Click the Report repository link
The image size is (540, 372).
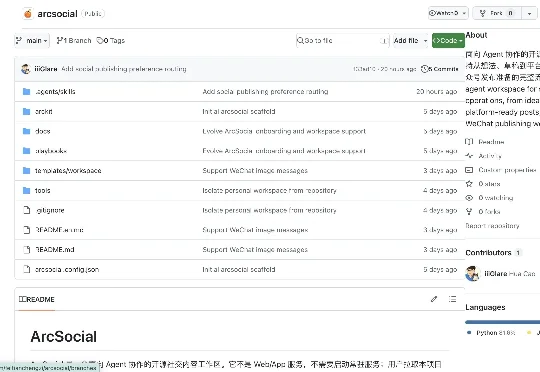click(492, 226)
